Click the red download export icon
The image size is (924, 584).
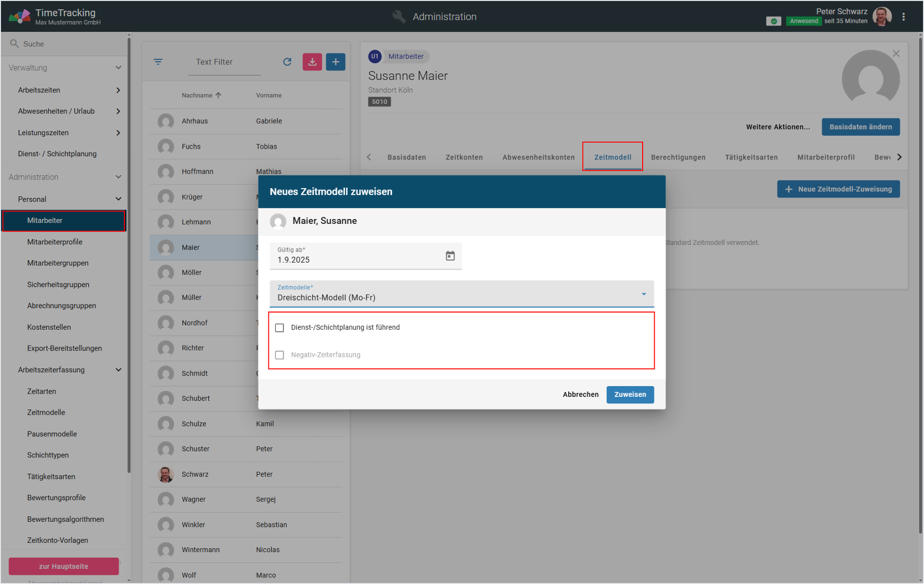[312, 62]
